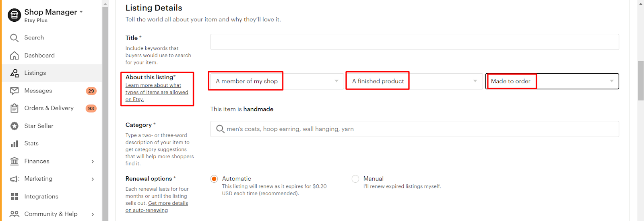Open Listings in the sidebar
The height and width of the screenshot is (221, 644).
point(35,73)
